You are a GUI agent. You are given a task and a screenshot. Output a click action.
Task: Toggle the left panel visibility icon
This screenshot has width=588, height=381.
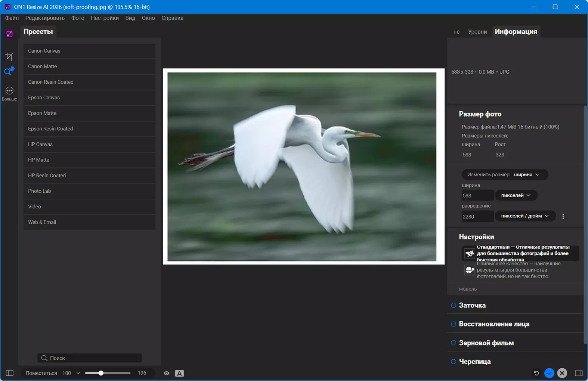pyautogui.click(x=10, y=373)
